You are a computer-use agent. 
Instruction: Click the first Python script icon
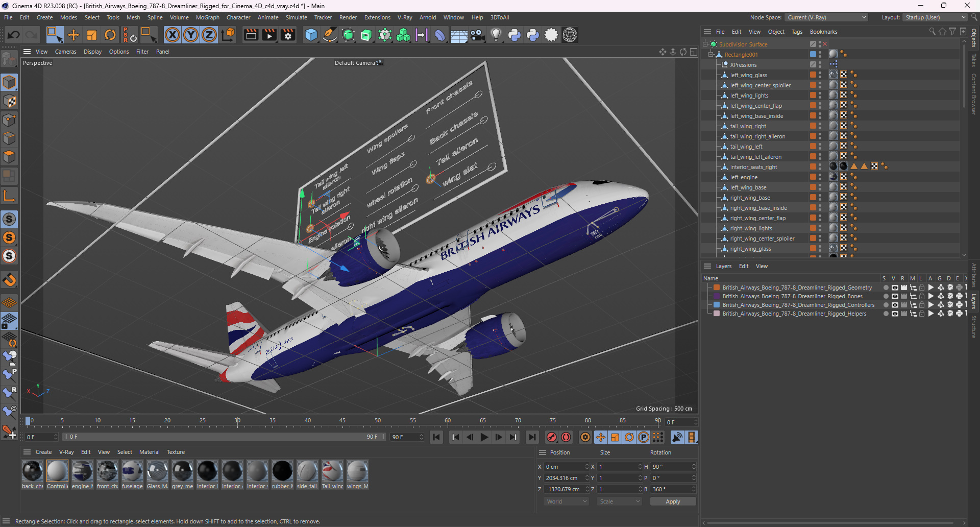pos(514,35)
